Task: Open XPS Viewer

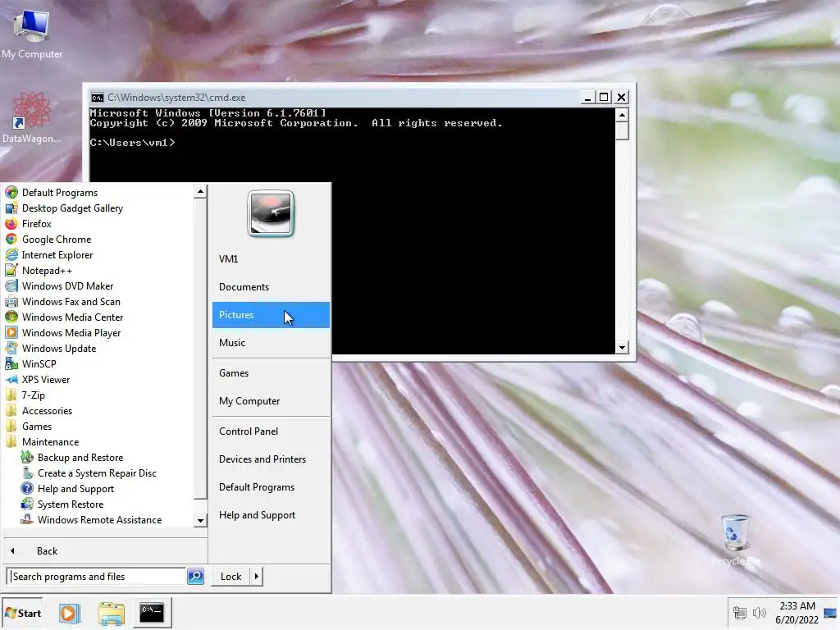Action: 37,379
